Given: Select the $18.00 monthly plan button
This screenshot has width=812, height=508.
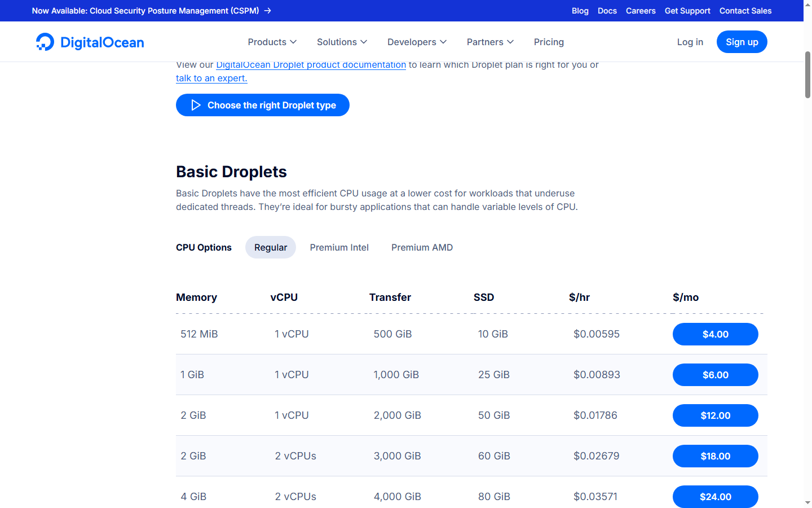Looking at the screenshot, I should click(x=716, y=456).
